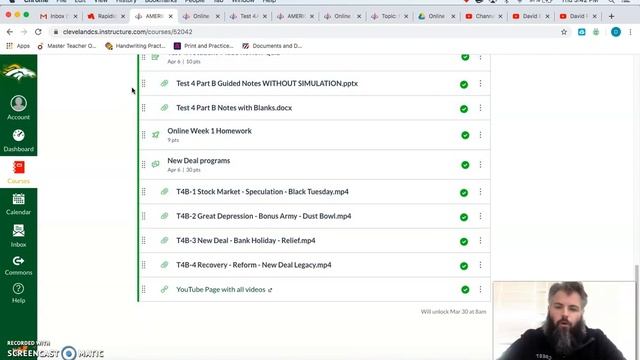
Task: Open options menu for T4B-4 Recovery
Action: click(x=480, y=265)
